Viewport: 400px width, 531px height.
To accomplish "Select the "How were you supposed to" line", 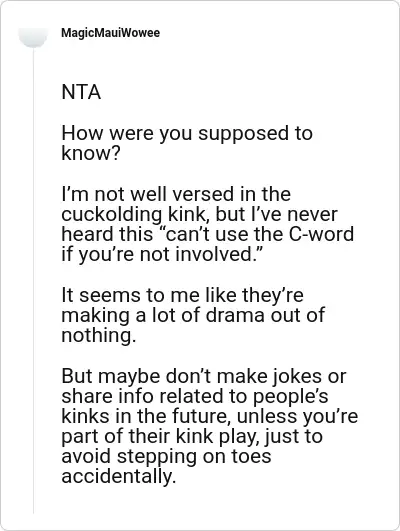I will pos(187,133).
